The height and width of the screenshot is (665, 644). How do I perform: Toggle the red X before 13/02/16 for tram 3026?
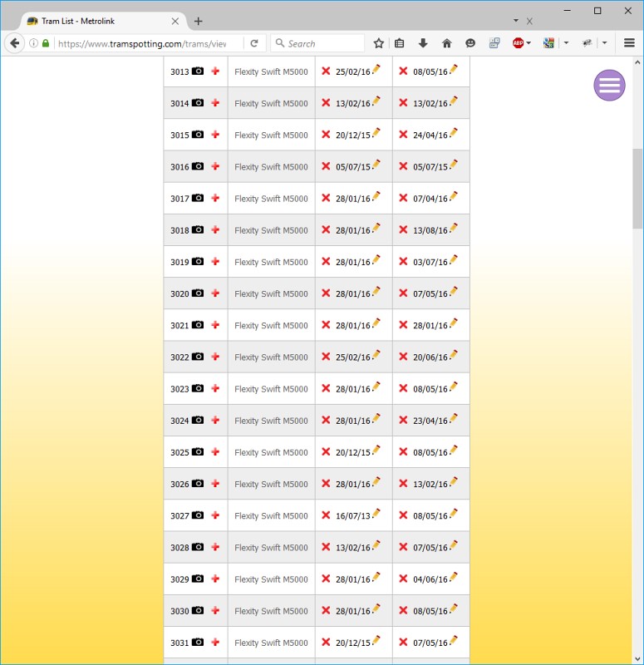tap(403, 483)
